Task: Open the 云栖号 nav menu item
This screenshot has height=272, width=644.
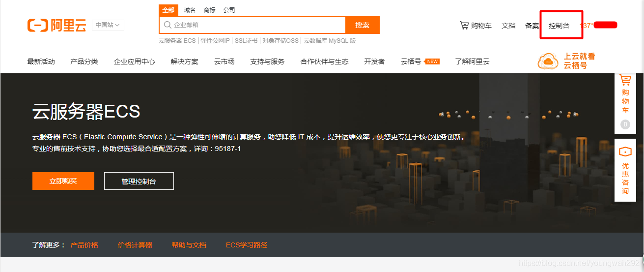Action: coord(411,61)
